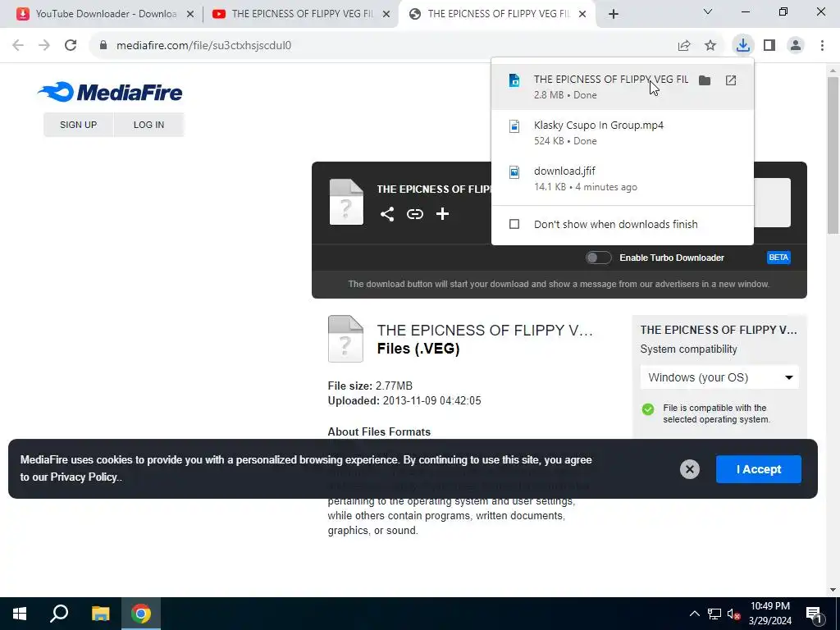Click the unknown file type icon beside Files (.VEG)
This screenshot has height=630, width=840.
345,339
